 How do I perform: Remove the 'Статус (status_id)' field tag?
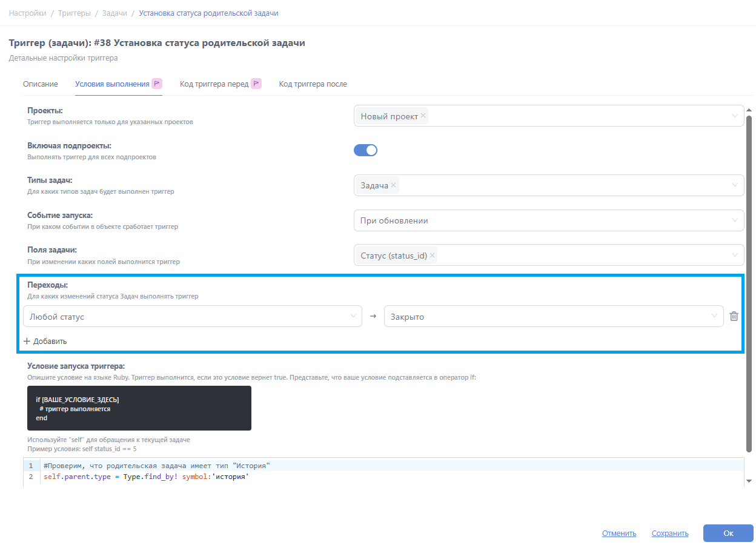[432, 256]
